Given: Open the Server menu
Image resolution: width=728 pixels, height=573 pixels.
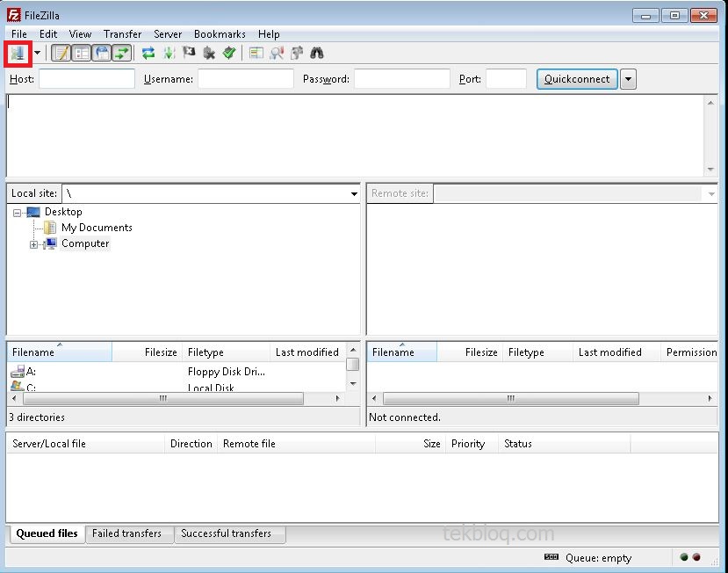Looking at the screenshot, I should pyautogui.click(x=168, y=34).
